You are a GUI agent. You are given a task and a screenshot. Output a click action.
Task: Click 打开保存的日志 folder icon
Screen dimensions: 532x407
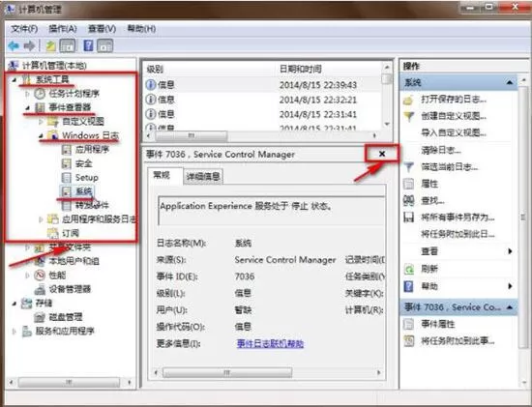coord(409,100)
